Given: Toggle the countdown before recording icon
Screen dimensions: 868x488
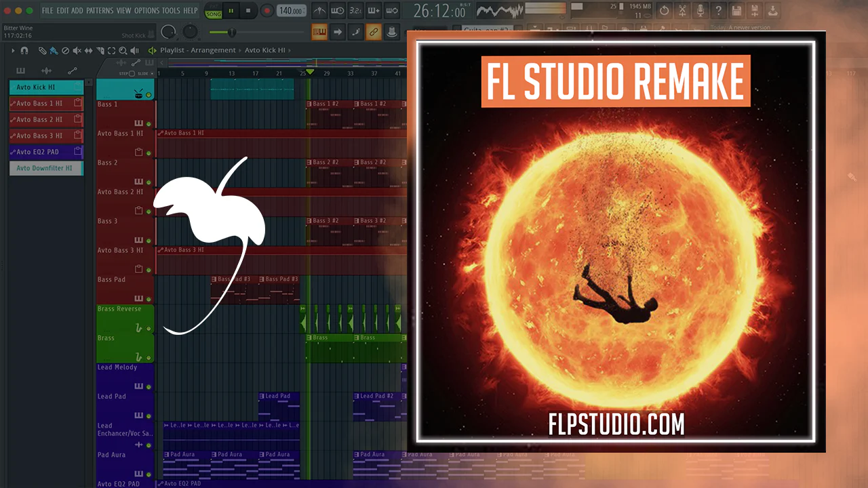Looking at the screenshot, I should tap(355, 11).
